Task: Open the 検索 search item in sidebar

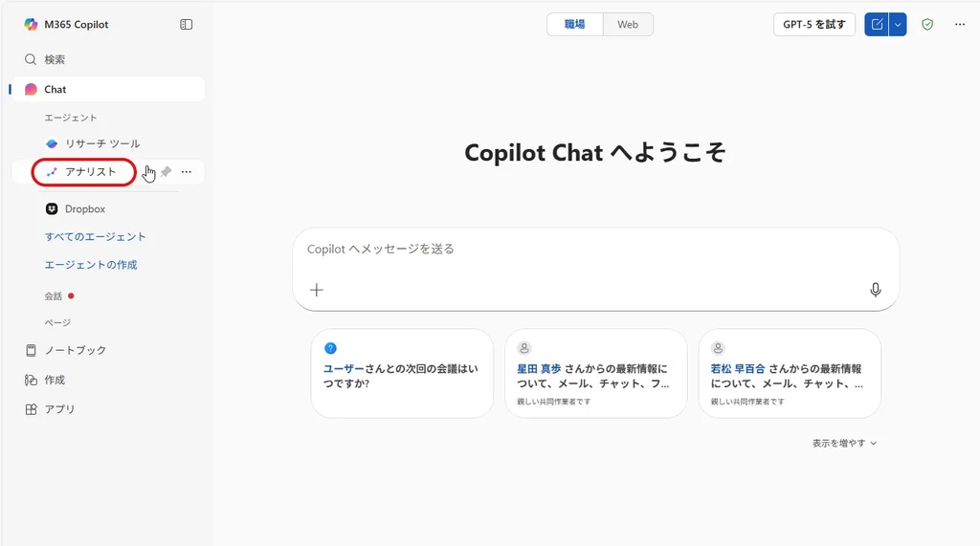Action: point(55,59)
